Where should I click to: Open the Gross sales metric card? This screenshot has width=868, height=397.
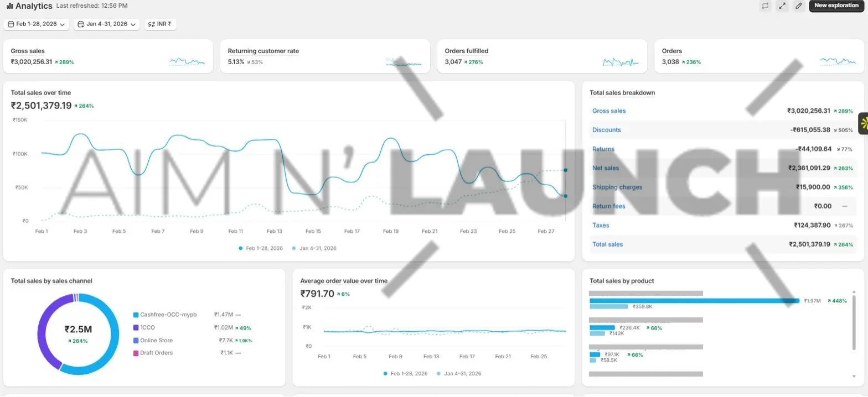tap(108, 56)
